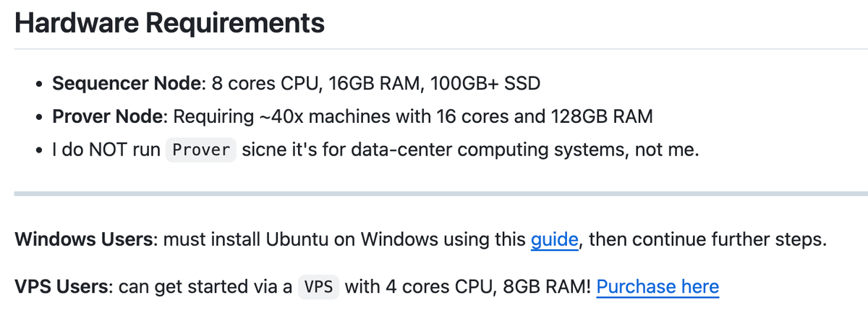Click the bold "Prover Node" label

click(110, 117)
